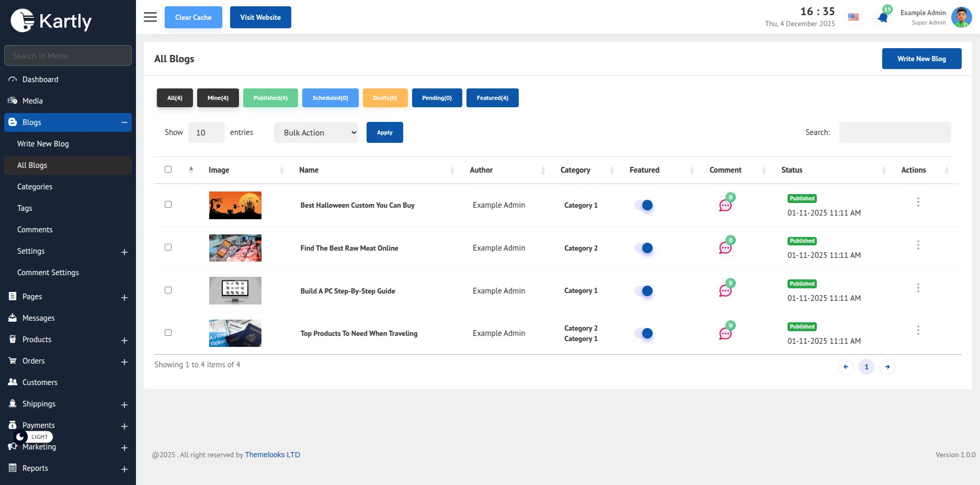Check the box for Find The Best Raw Meat

point(168,247)
